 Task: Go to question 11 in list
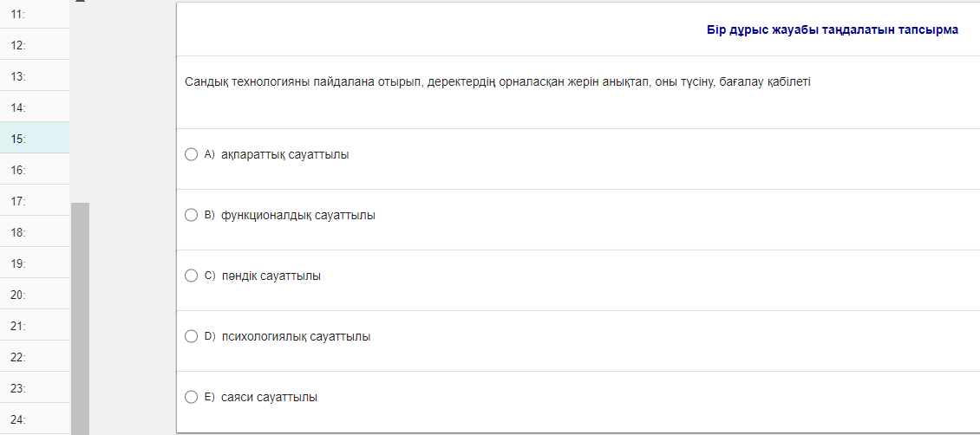(35, 14)
